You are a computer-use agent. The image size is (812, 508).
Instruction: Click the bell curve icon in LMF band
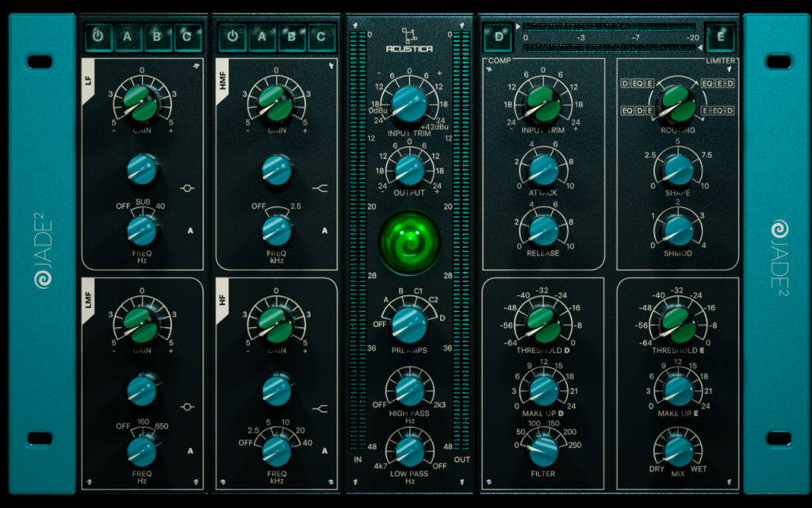coord(187,407)
